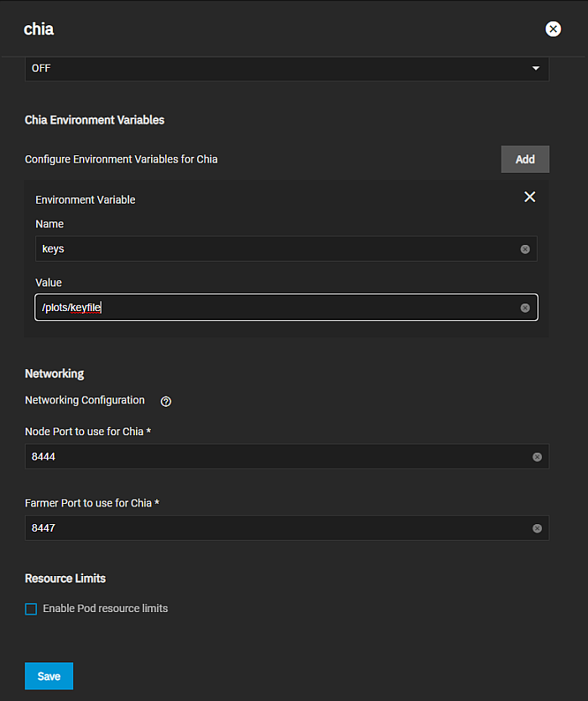
Task: Select the Farmer Port input field
Action: click(277, 528)
